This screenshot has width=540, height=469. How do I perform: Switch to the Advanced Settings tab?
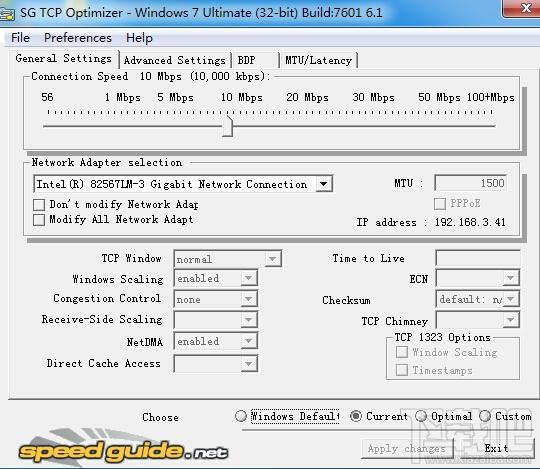[175, 60]
